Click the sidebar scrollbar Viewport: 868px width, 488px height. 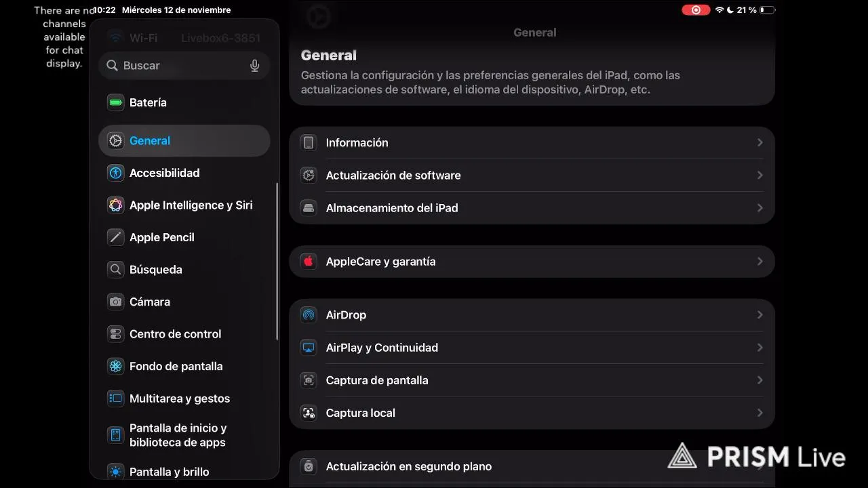point(277,262)
